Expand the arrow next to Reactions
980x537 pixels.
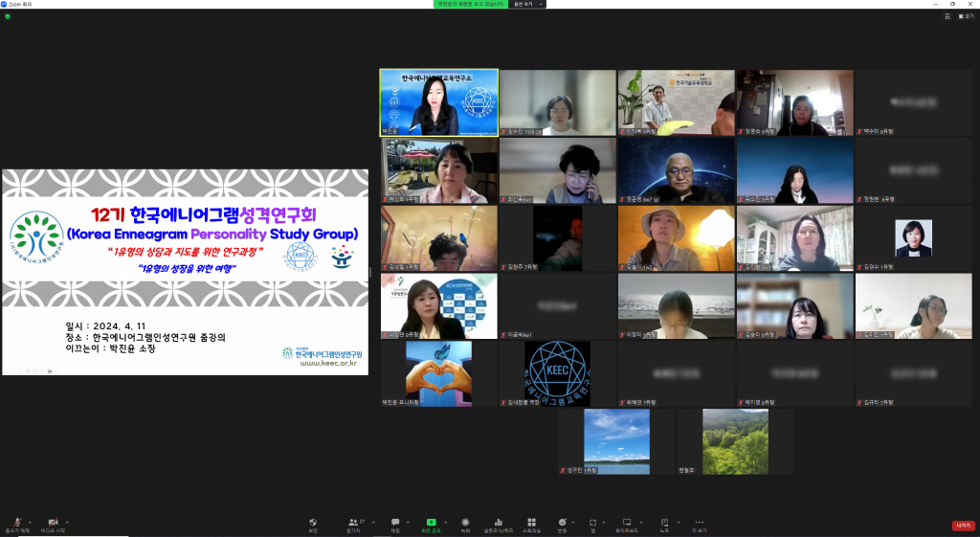(x=573, y=522)
